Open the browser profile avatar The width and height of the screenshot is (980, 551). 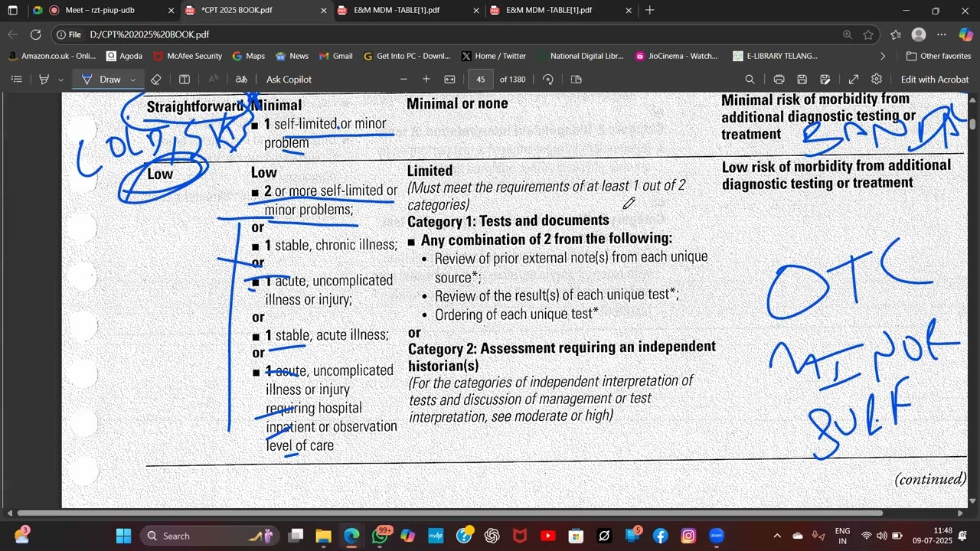point(919,34)
